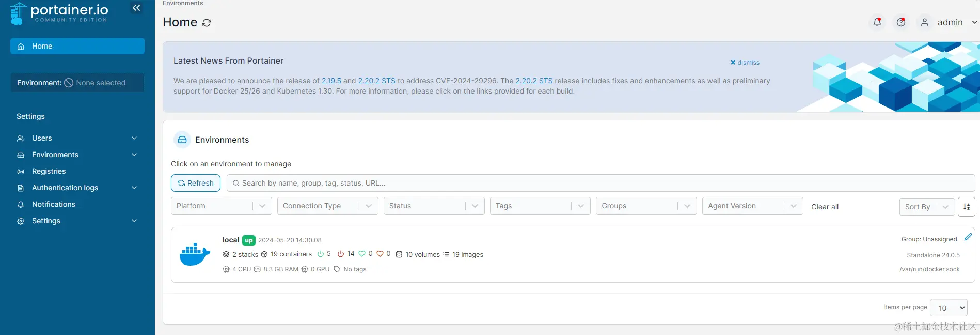Viewport: 980px width, 335px height.
Task: Click the stacks layers icon
Action: (x=226, y=254)
